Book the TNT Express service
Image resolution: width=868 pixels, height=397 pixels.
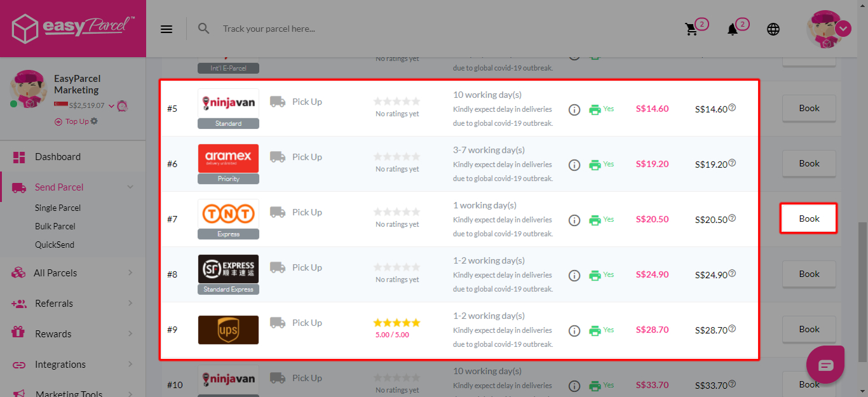(x=809, y=219)
